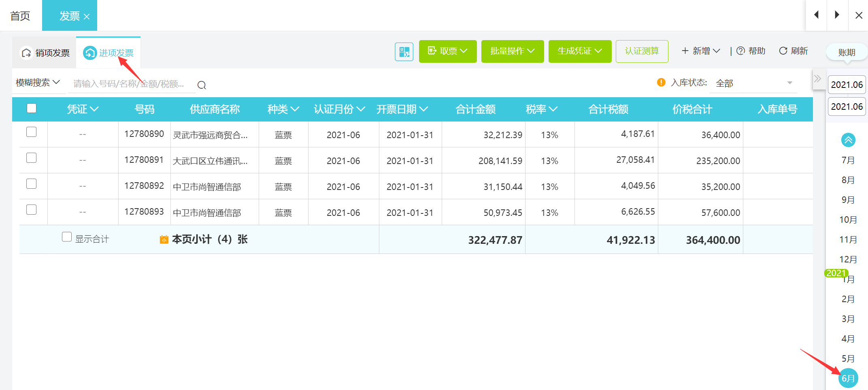Open the 取票 dropdown

point(448,51)
